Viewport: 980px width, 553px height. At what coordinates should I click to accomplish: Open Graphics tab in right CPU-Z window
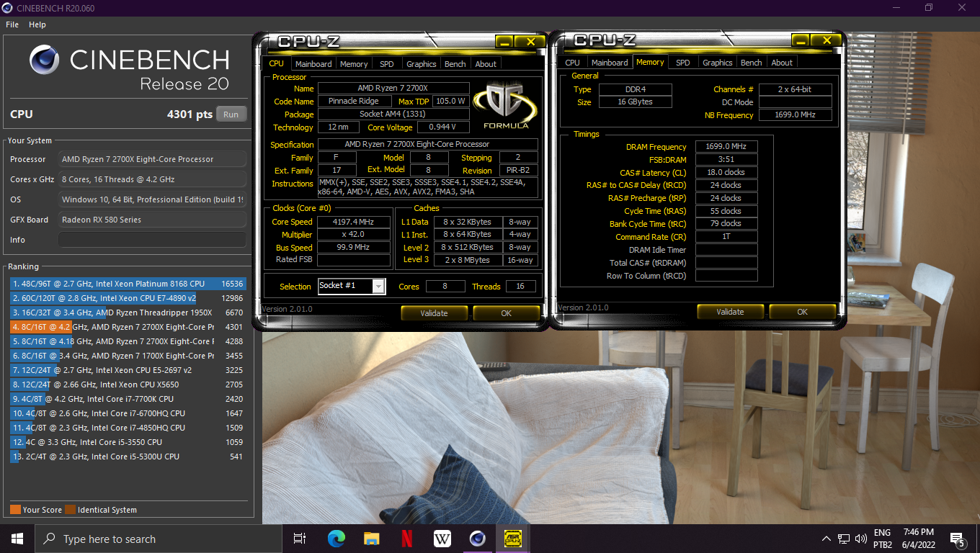[718, 63]
